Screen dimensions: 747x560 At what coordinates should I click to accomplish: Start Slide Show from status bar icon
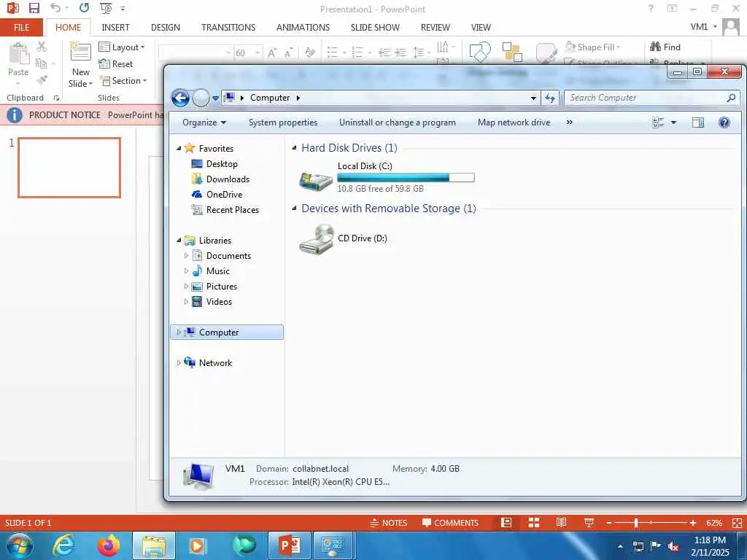pyautogui.click(x=589, y=523)
